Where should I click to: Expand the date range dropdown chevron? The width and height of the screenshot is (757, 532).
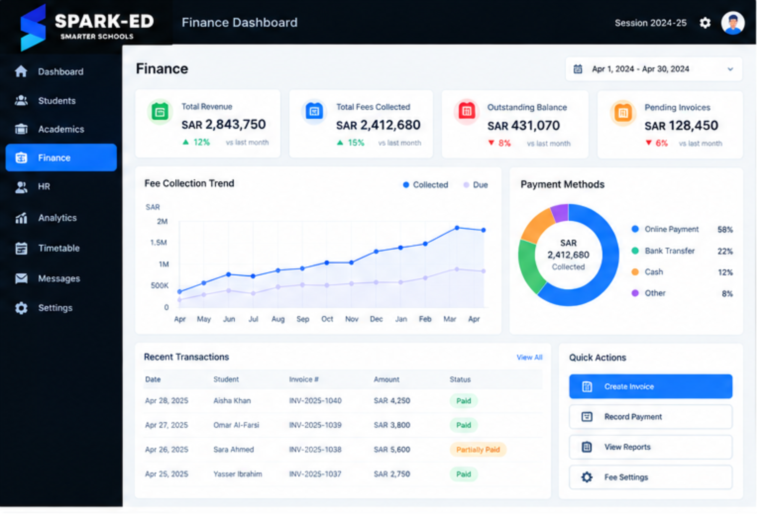coord(730,69)
